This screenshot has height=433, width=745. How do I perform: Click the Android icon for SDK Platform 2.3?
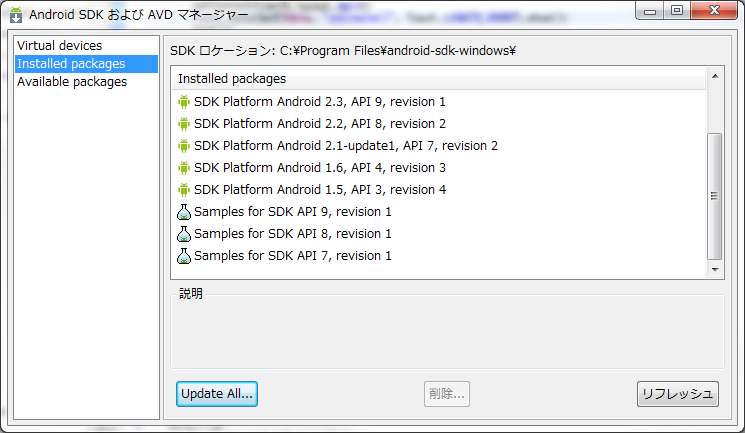point(183,102)
